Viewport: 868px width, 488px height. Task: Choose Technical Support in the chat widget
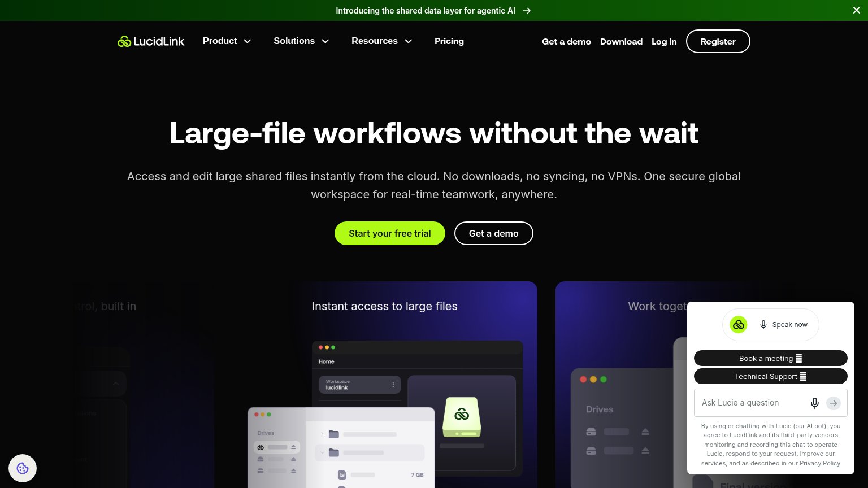771,376
